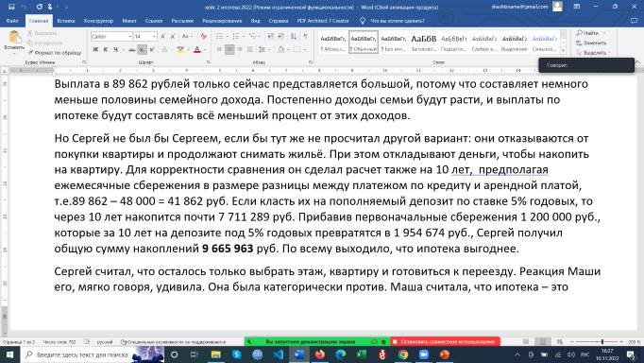The image size is (644, 363).
Task: Click the bulleted list icon
Action: click(x=220, y=37)
